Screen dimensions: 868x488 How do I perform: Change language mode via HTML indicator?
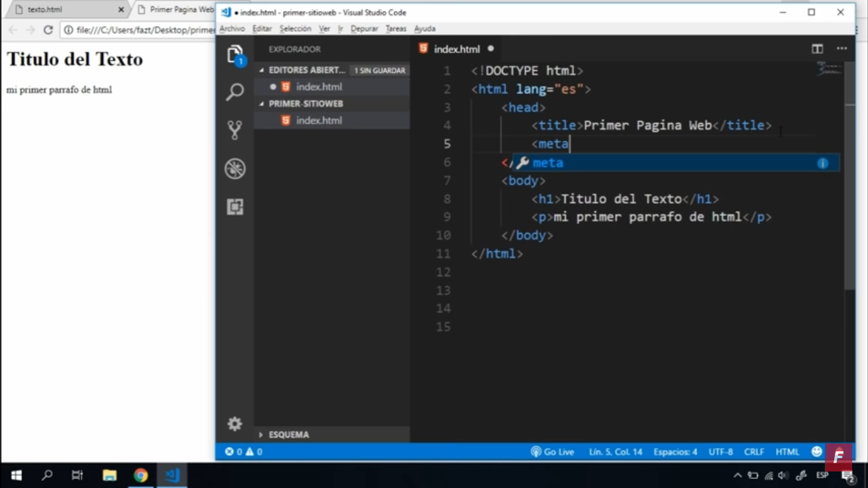(787, 452)
